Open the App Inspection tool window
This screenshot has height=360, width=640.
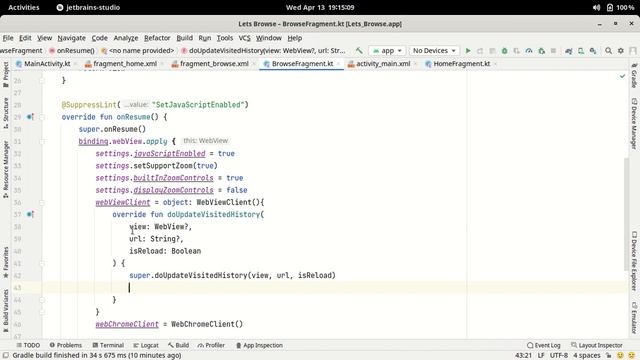(x=259, y=345)
